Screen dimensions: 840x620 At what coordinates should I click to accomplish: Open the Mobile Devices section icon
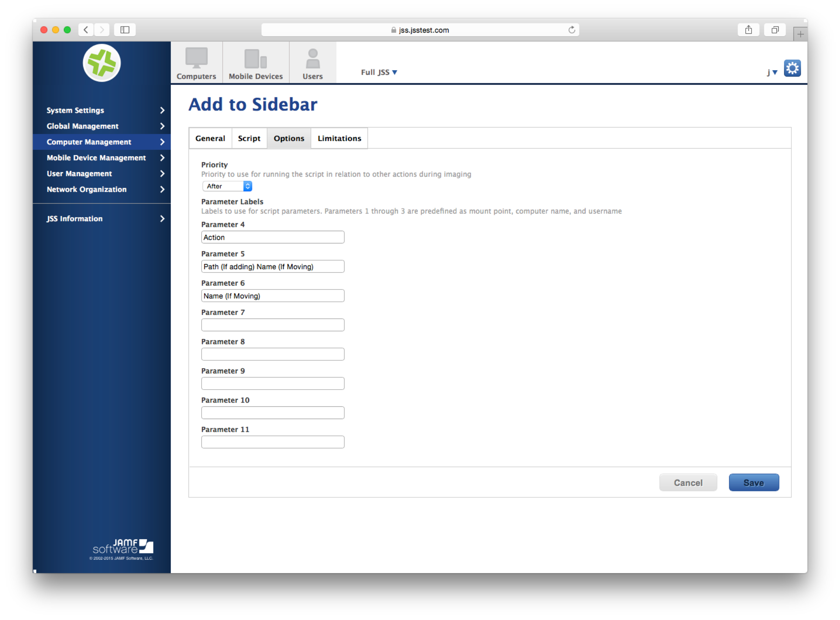256,63
